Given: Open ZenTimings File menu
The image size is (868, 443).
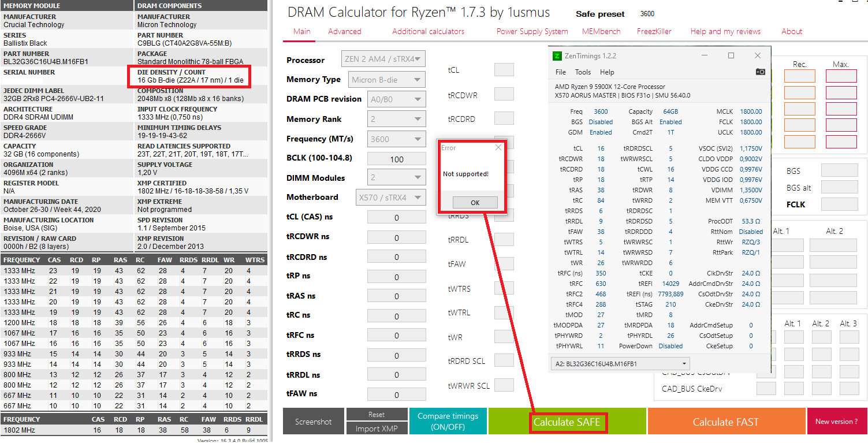Looking at the screenshot, I should (561, 72).
